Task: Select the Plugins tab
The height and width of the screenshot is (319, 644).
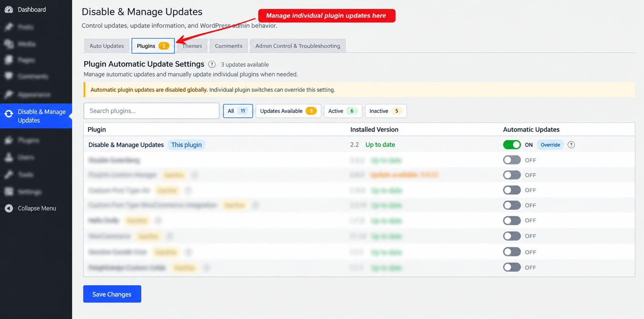Action: click(153, 46)
